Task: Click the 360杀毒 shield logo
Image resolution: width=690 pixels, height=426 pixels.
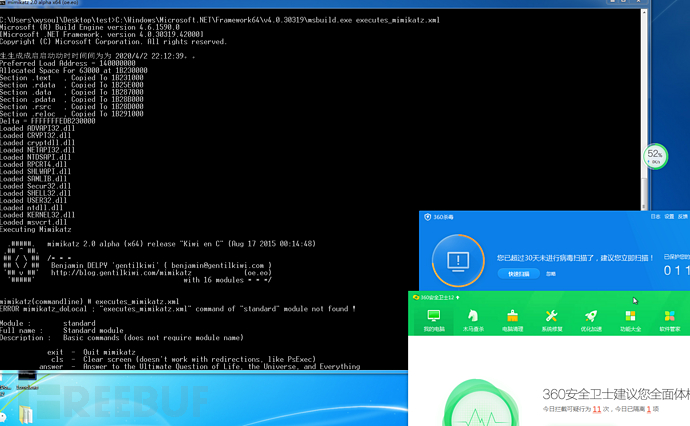Action: (x=427, y=217)
